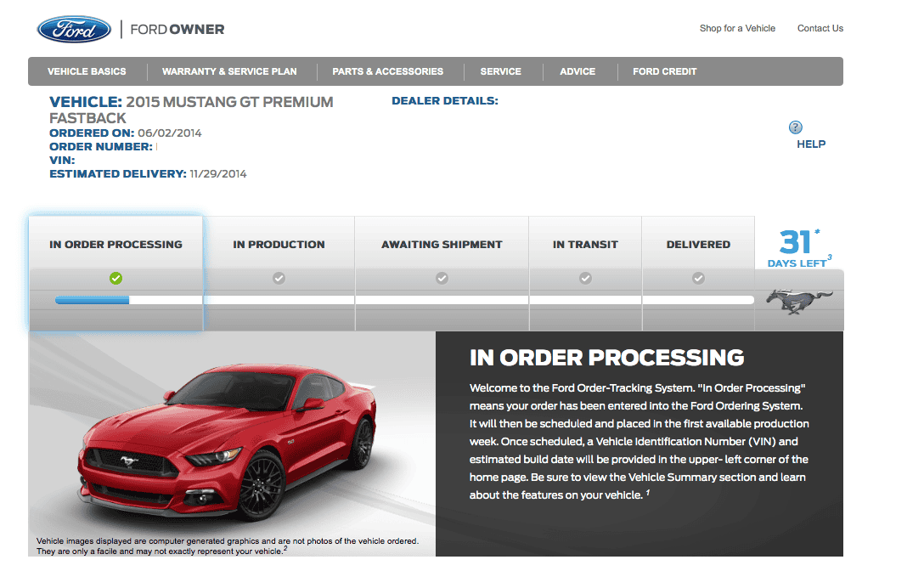Screen dimensions: 924x571
Task: Click the estimated delivery date 11/29/2014
Action: [x=218, y=174]
